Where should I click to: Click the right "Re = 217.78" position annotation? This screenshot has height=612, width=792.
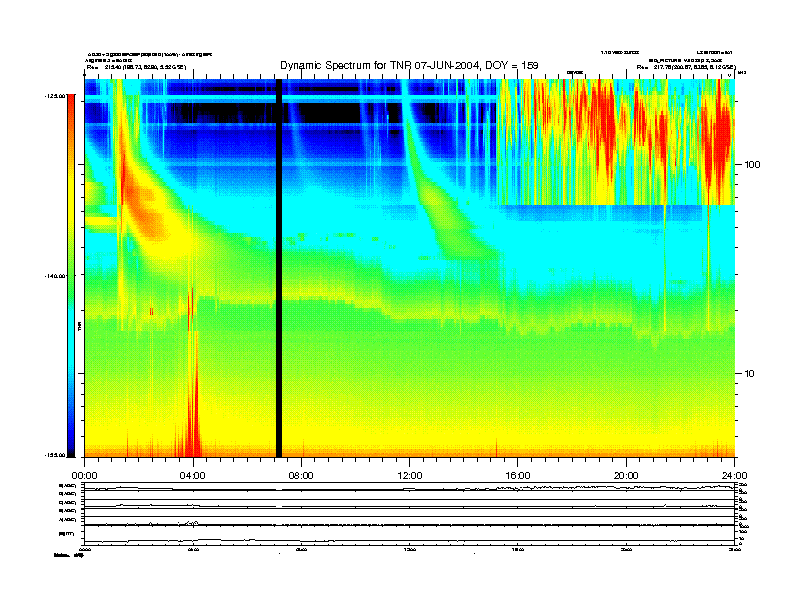click(686, 67)
